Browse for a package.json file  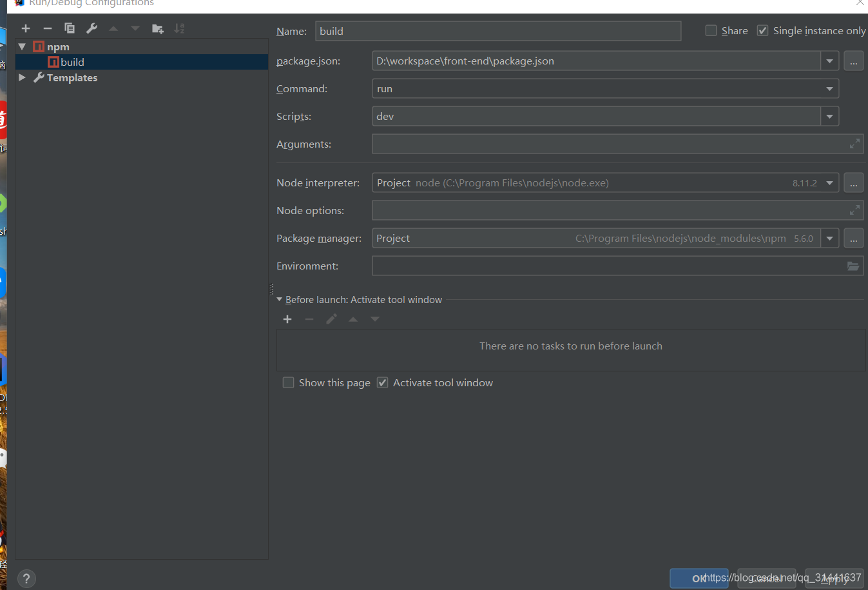pos(853,61)
